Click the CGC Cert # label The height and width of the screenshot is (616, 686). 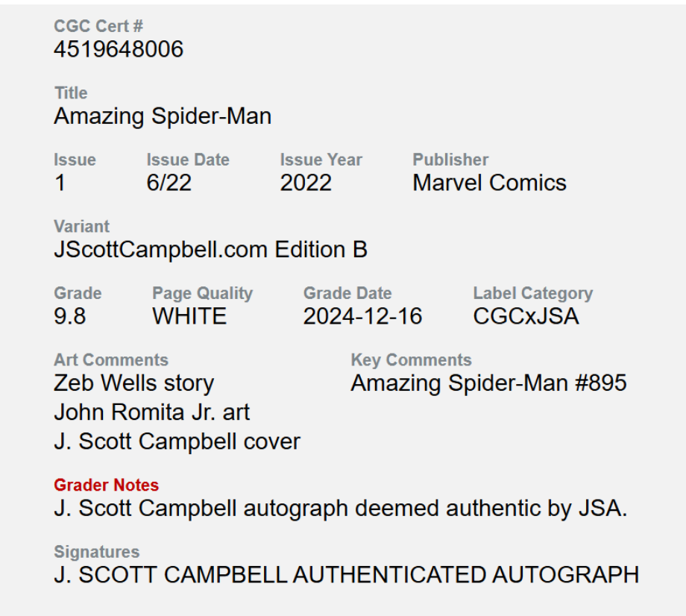tap(98, 26)
